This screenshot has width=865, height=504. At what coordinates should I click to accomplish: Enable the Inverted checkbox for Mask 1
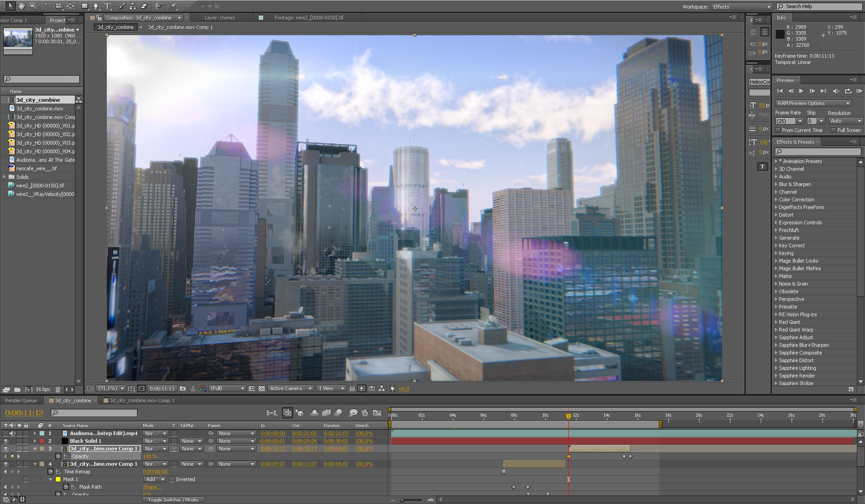(x=172, y=479)
